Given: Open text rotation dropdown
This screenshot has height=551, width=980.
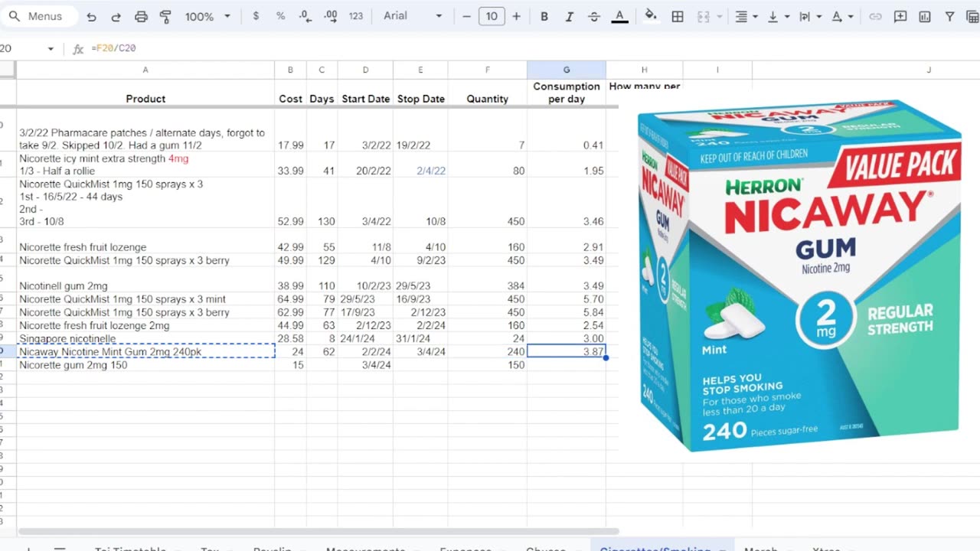Looking at the screenshot, I should [x=841, y=16].
